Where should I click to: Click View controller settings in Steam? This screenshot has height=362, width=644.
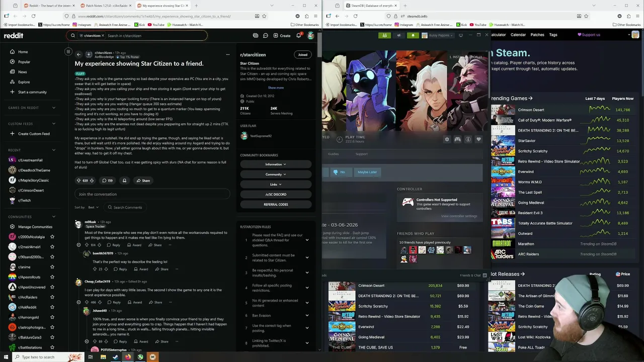tap(459, 216)
